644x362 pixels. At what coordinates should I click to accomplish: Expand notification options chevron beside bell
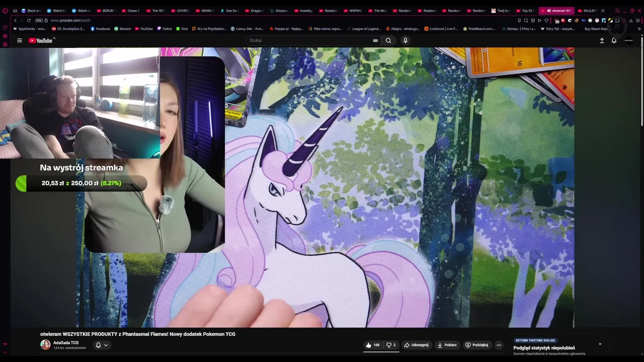click(x=106, y=345)
